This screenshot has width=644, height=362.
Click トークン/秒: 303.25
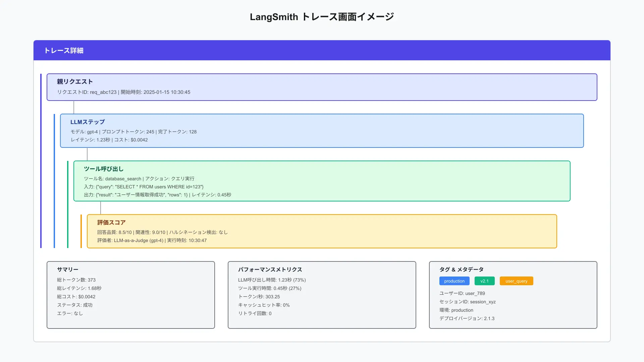pyautogui.click(x=259, y=297)
